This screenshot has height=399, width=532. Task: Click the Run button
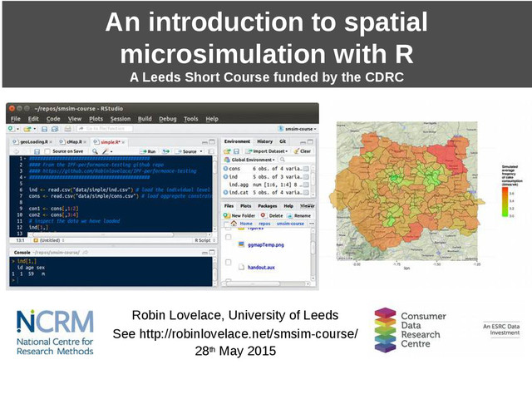[148, 151]
